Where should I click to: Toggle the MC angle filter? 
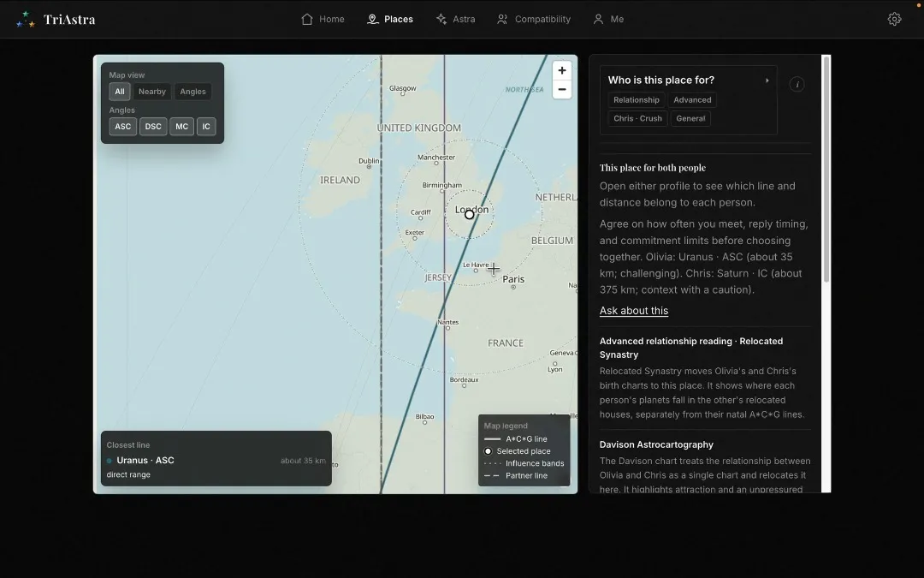tap(181, 126)
